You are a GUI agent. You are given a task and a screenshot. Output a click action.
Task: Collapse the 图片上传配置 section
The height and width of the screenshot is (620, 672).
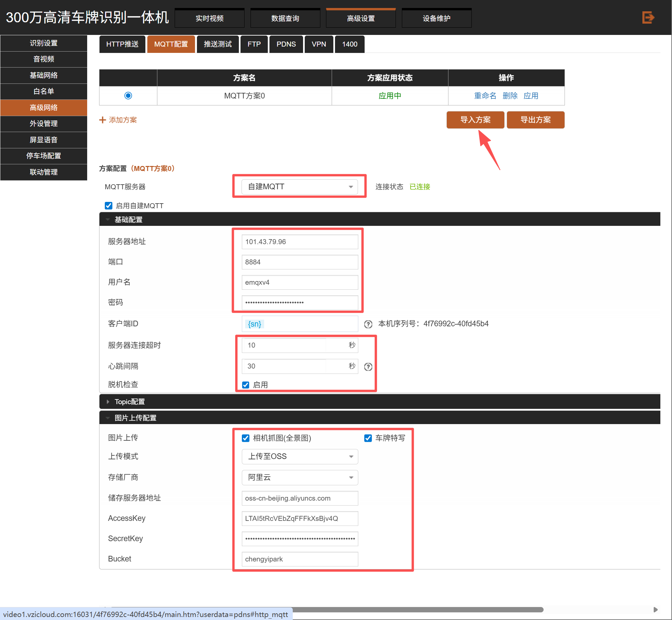tap(108, 418)
